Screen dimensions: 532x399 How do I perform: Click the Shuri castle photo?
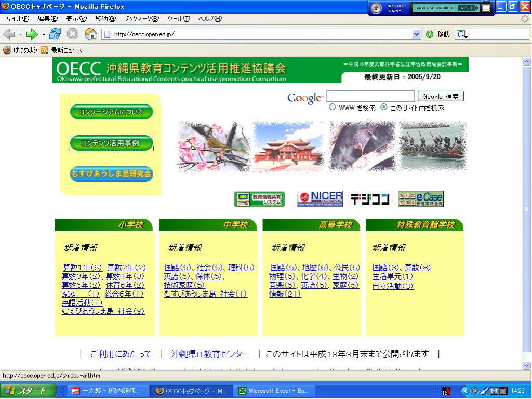coord(289,147)
